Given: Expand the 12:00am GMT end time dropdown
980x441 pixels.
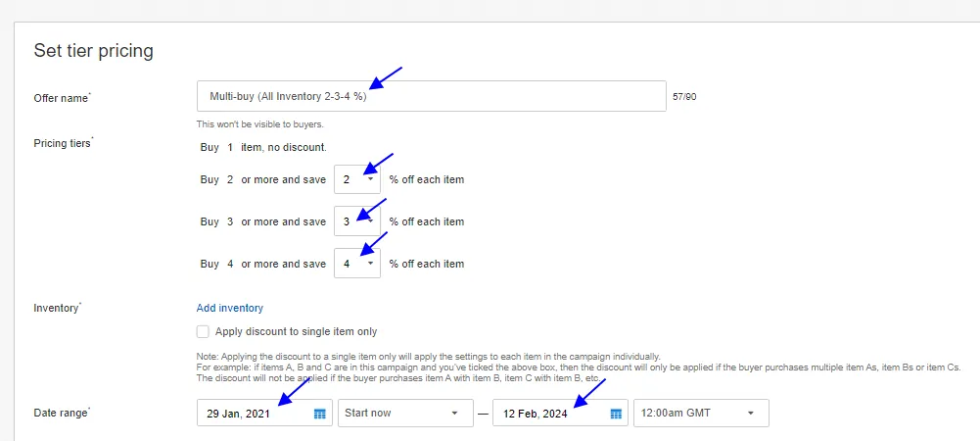Looking at the screenshot, I should pos(701,413).
